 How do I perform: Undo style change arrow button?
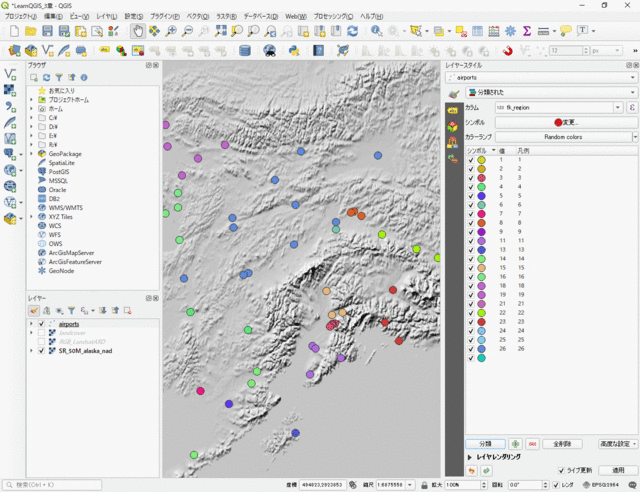(472, 471)
